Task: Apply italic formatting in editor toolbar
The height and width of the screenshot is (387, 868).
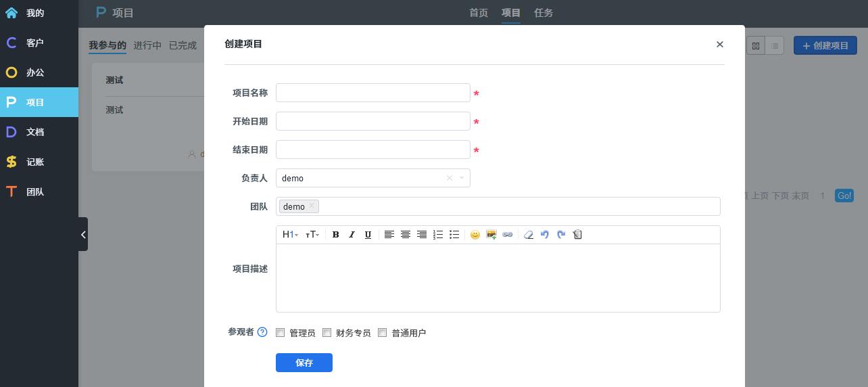Action: (352, 235)
